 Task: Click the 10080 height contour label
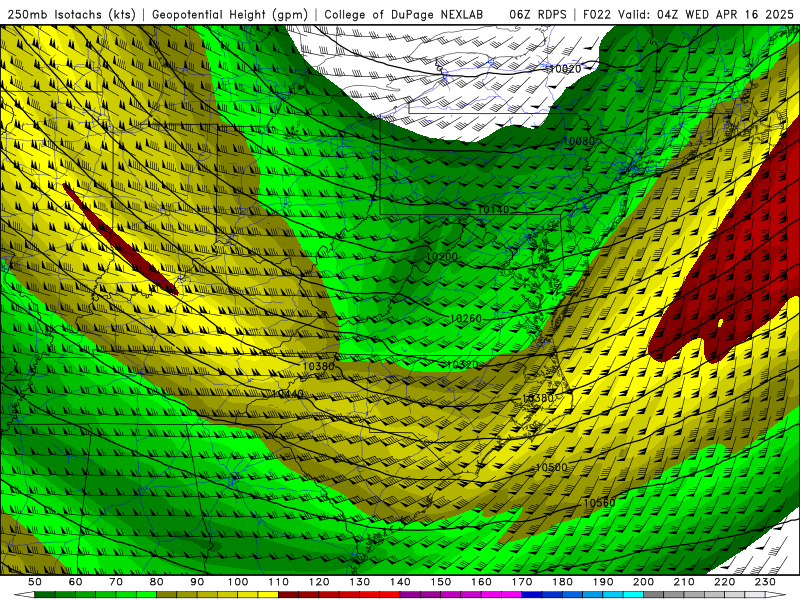click(579, 141)
